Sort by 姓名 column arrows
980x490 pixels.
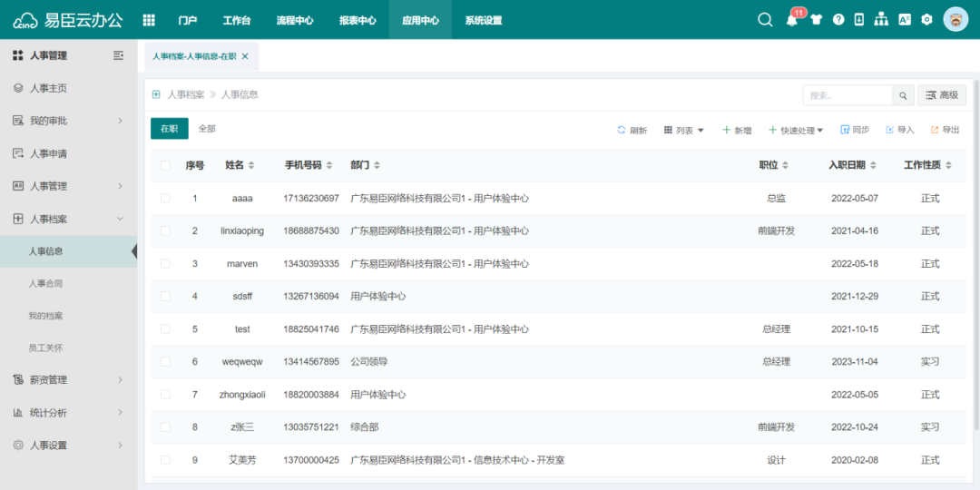click(251, 166)
